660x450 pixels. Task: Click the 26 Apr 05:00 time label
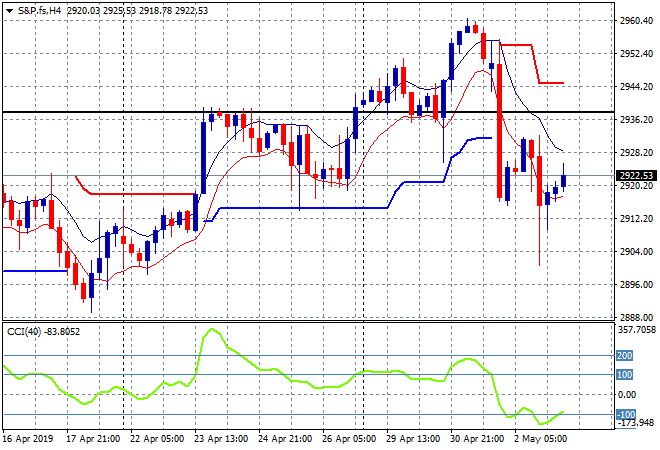click(349, 439)
